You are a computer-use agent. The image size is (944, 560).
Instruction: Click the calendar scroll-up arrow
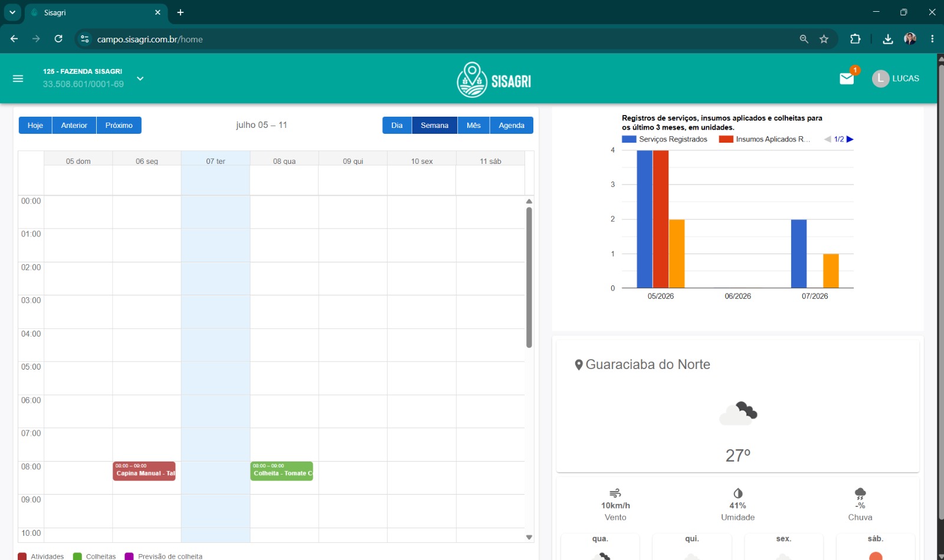click(x=529, y=202)
